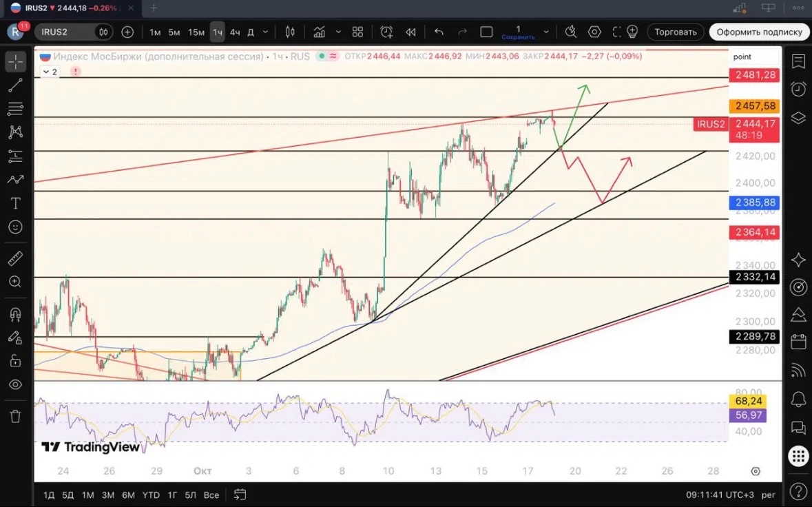Hide all drawings with eye icon
This screenshot has height=507, width=812.
click(x=16, y=384)
